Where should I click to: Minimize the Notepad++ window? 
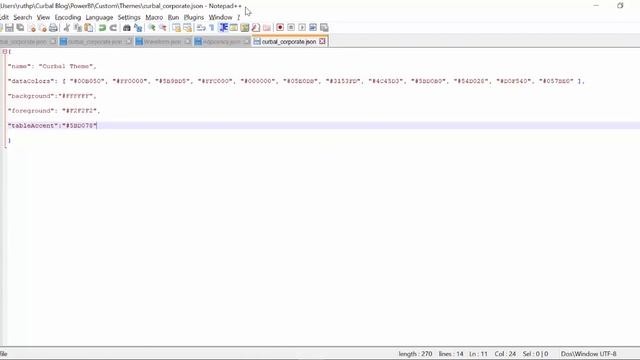click(596, 6)
